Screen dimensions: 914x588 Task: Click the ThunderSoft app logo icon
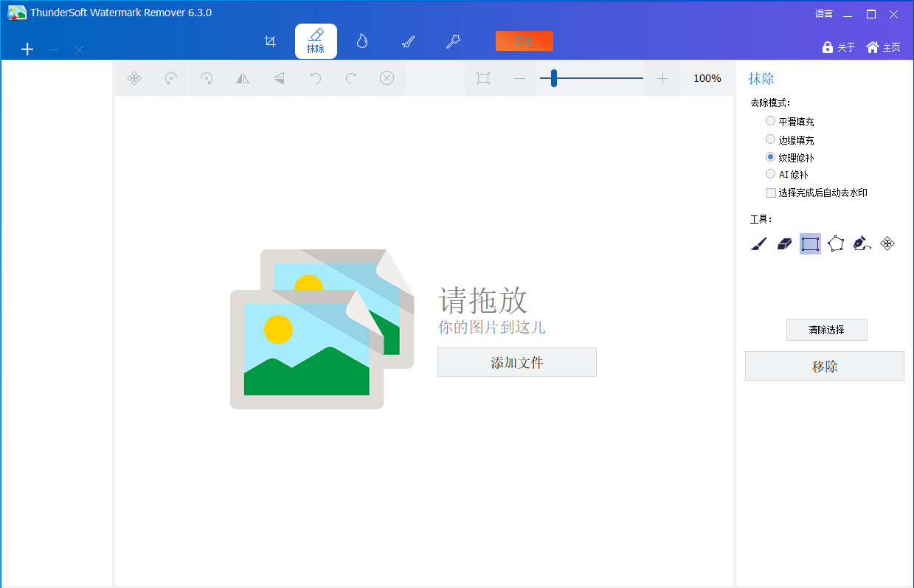click(x=16, y=13)
